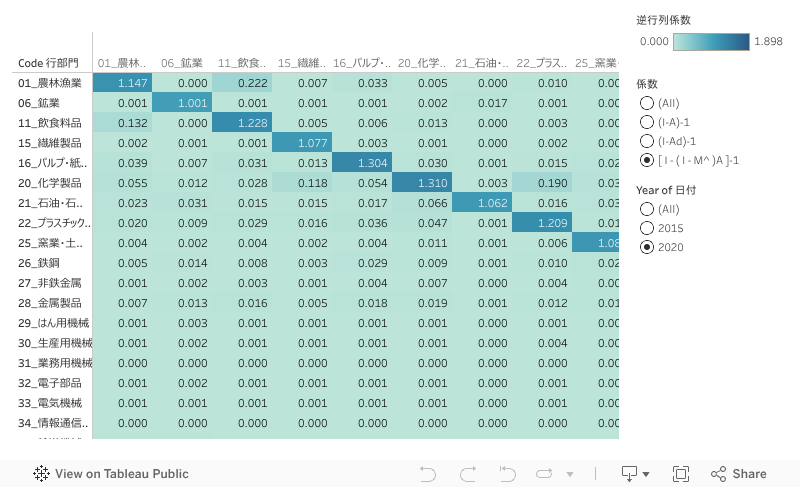
Task: Click the Redo arrow icon
Action: coord(467,474)
